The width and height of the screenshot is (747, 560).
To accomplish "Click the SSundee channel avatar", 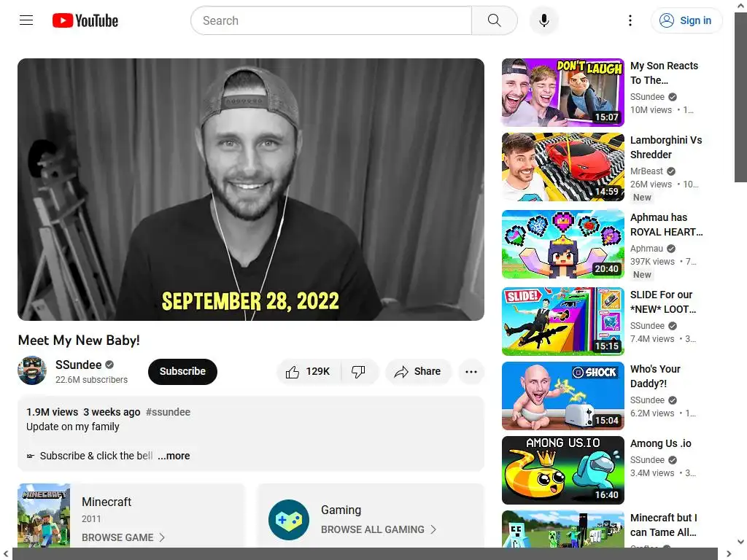I will coord(32,370).
